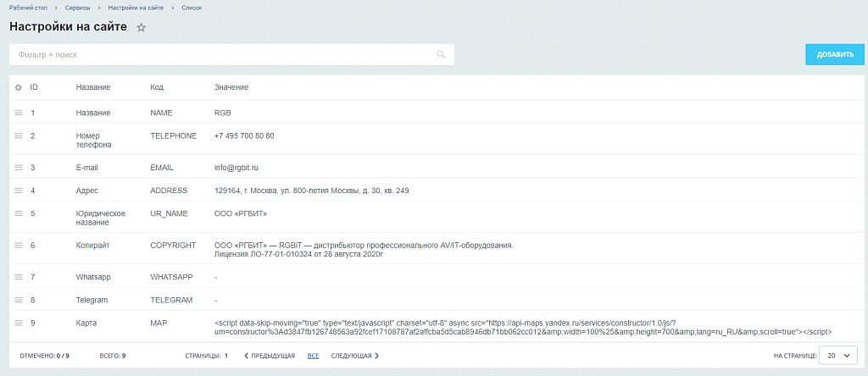Select the NAME code cell

[x=161, y=113]
